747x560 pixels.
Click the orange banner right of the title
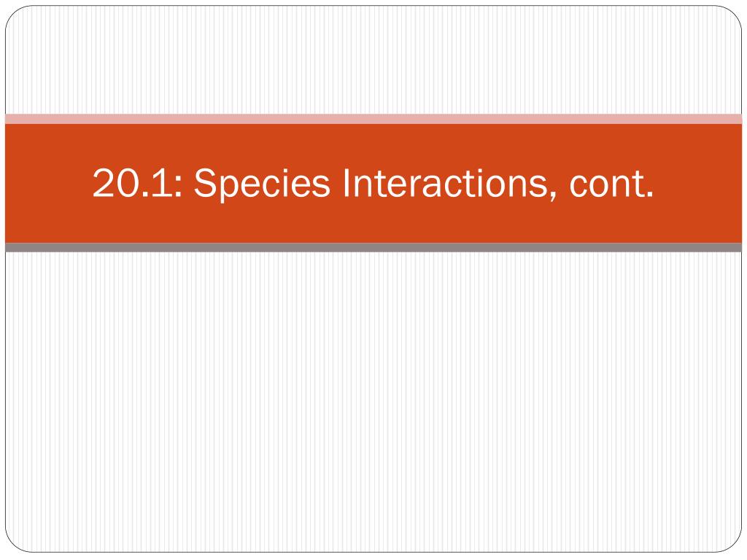[698, 183]
